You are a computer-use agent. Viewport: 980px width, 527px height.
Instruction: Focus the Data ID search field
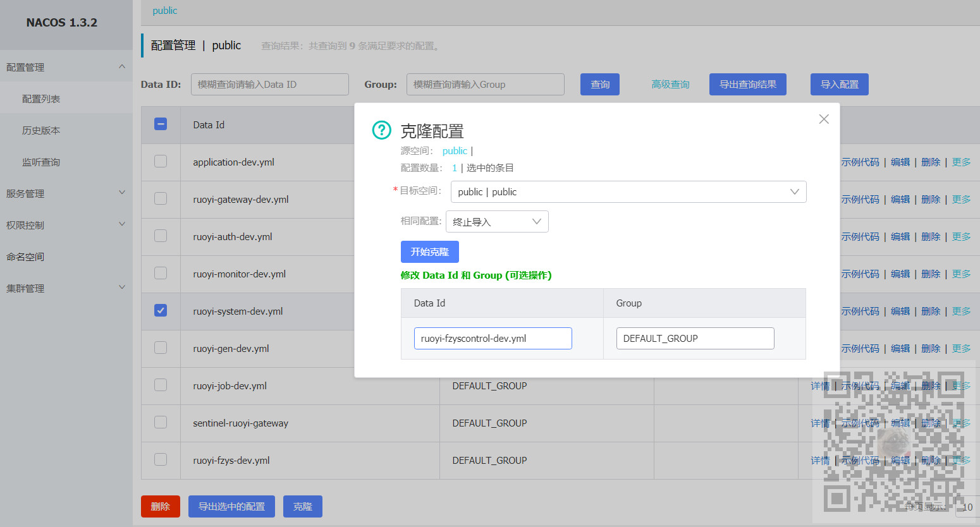coord(270,84)
